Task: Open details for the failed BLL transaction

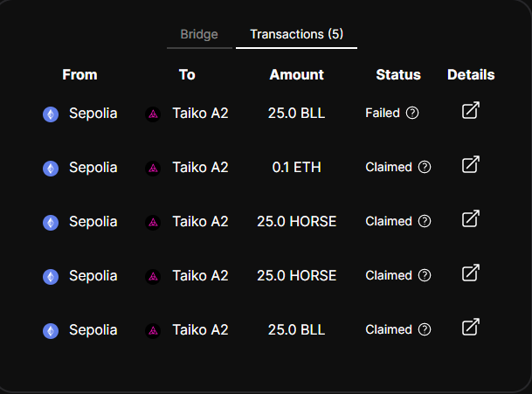Action: click(470, 111)
